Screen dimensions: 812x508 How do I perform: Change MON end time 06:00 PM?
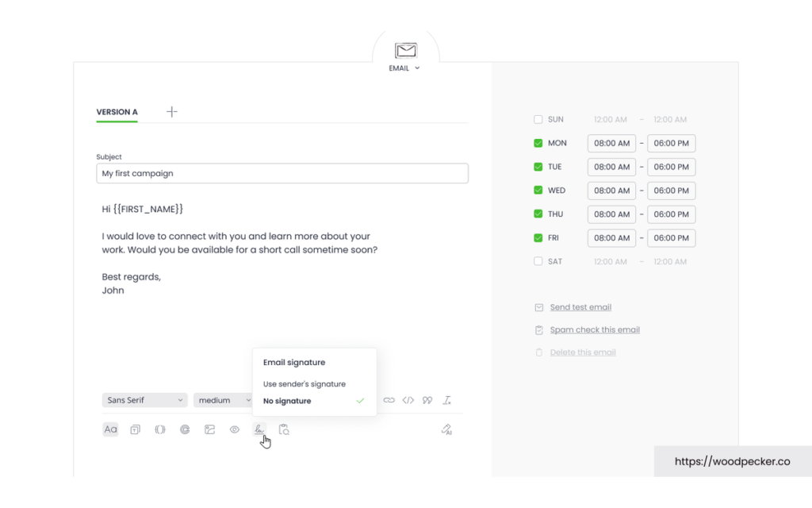671,143
